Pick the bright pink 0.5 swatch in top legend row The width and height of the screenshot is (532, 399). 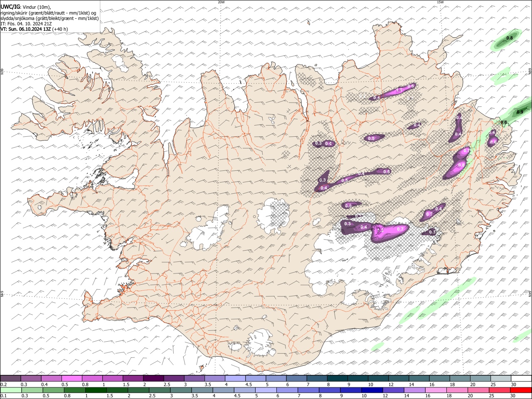click(72, 378)
